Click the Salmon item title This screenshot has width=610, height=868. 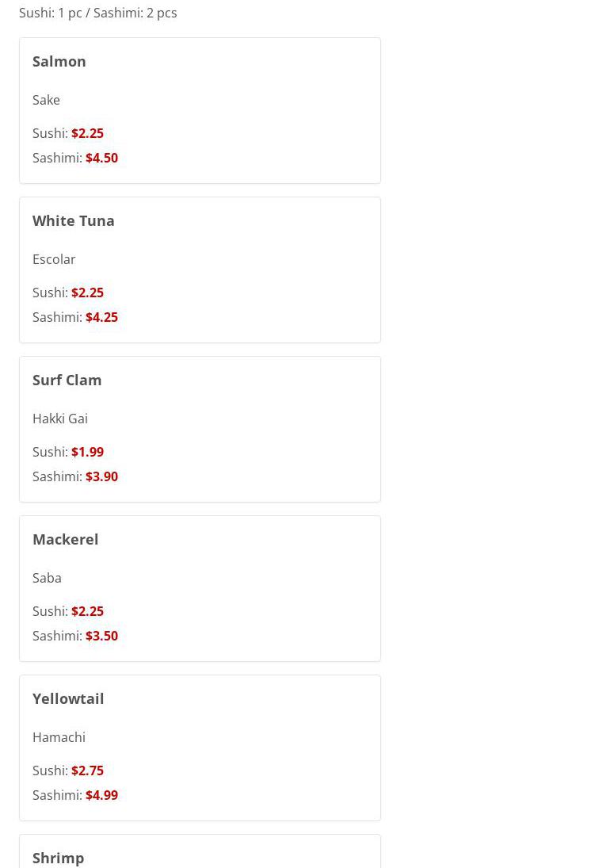click(x=59, y=61)
